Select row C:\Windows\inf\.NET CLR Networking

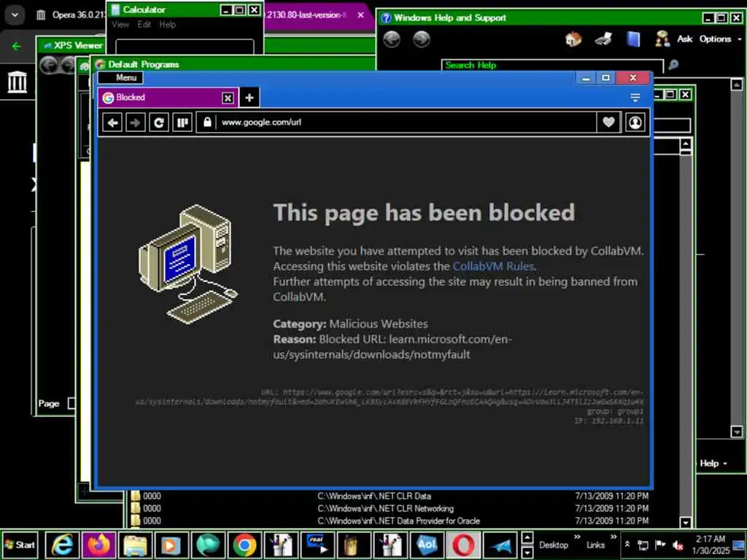coord(390,508)
